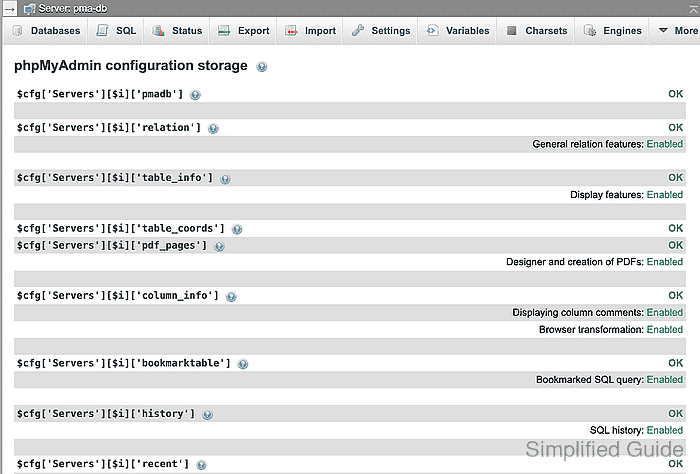The height and width of the screenshot is (474, 700).
Task: Click Designer and creation of PDFs status
Action: (x=665, y=262)
